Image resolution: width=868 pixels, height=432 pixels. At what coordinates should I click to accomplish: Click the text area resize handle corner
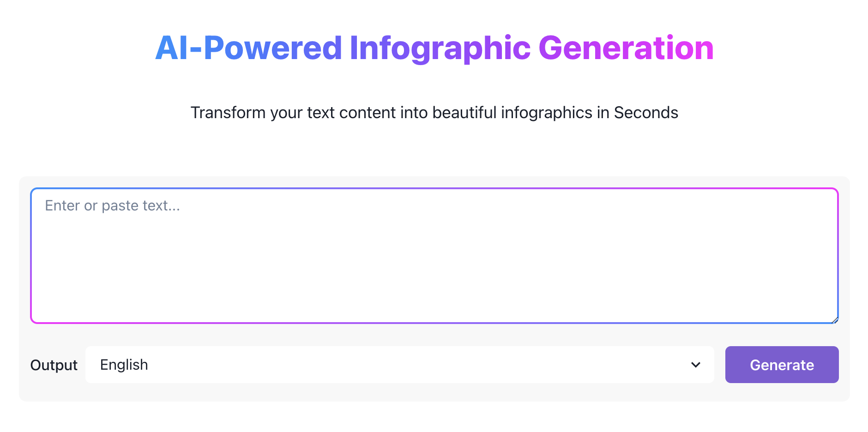835,320
